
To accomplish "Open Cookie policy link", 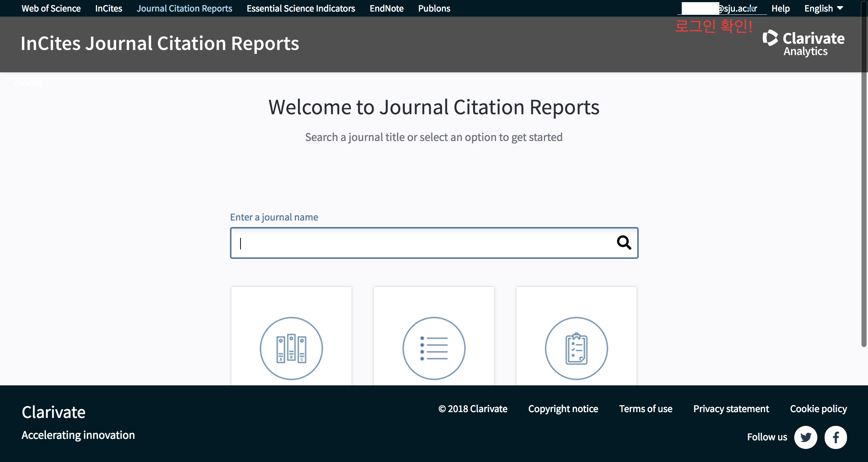I will click(x=818, y=409).
